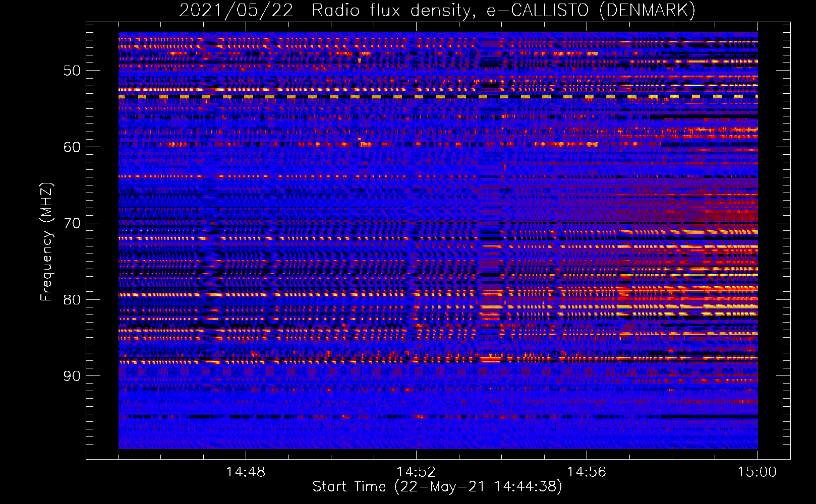The width and height of the screenshot is (816, 504).
Task: Click the 60 frequency tick label
Action: pyautogui.click(x=72, y=147)
